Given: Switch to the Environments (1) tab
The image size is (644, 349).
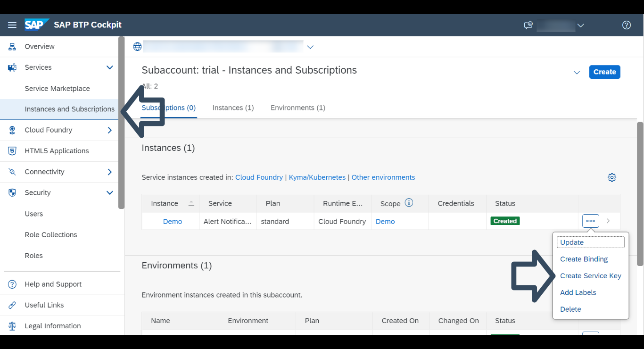Looking at the screenshot, I should tap(298, 108).
